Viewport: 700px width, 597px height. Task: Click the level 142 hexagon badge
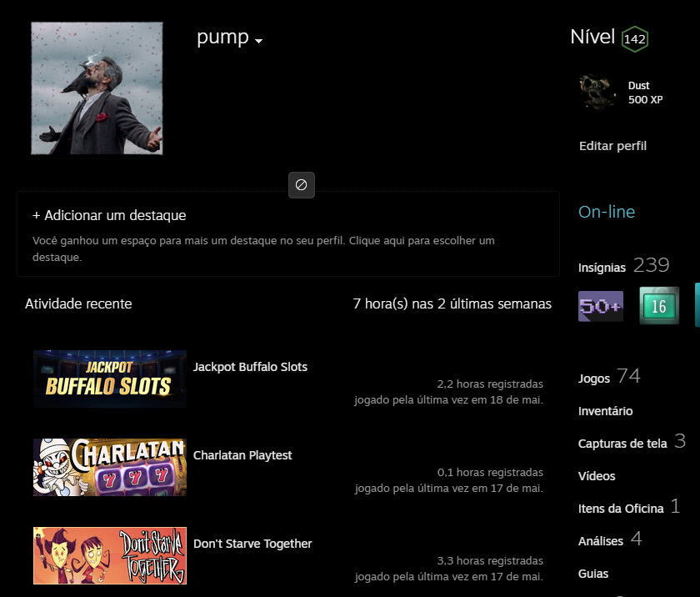tap(634, 39)
